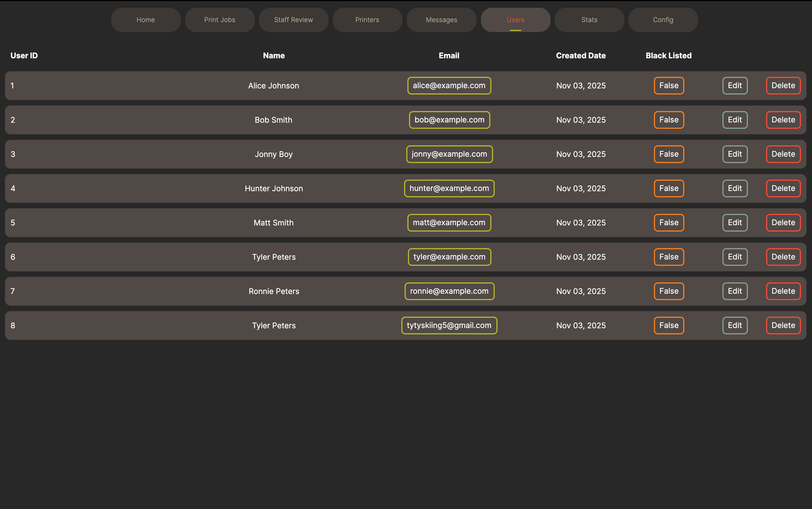Toggle blacklist status for Bob Smith

click(x=669, y=120)
